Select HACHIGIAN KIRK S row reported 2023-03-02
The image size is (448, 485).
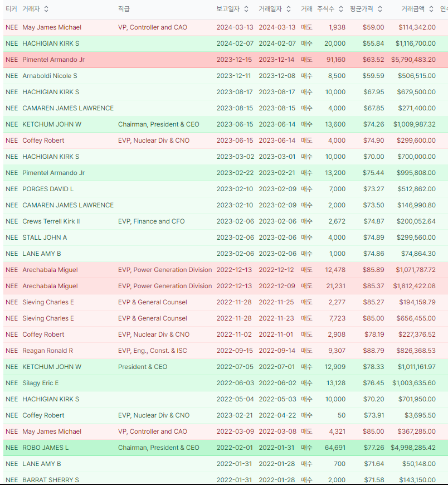226,157
